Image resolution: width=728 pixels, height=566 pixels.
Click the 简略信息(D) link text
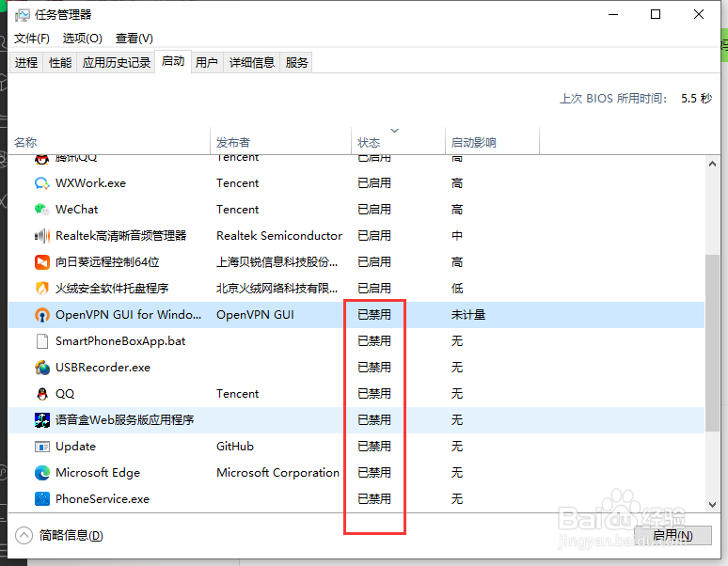[71, 535]
